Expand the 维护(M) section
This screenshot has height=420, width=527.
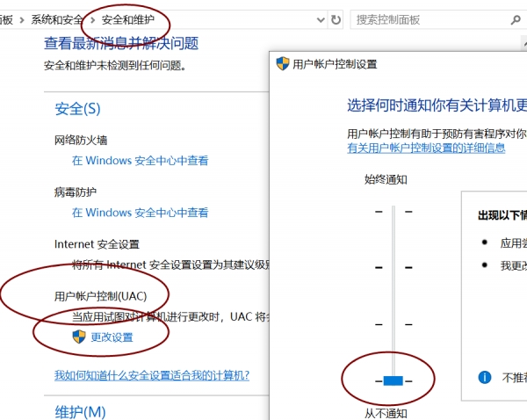click(80, 412)
